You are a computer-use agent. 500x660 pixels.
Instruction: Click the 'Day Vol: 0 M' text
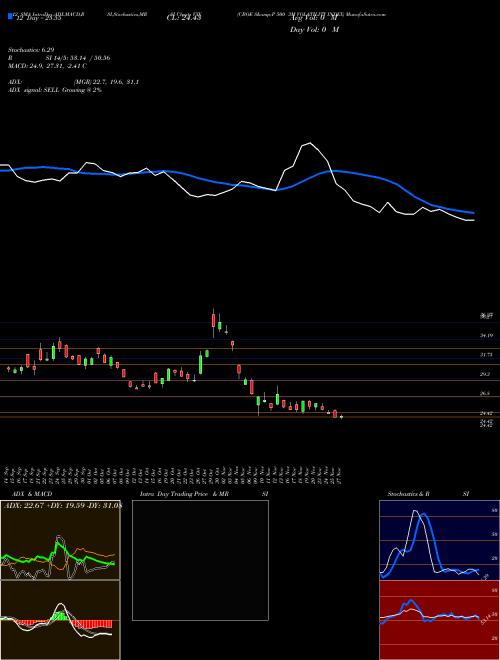click(314, 30)
